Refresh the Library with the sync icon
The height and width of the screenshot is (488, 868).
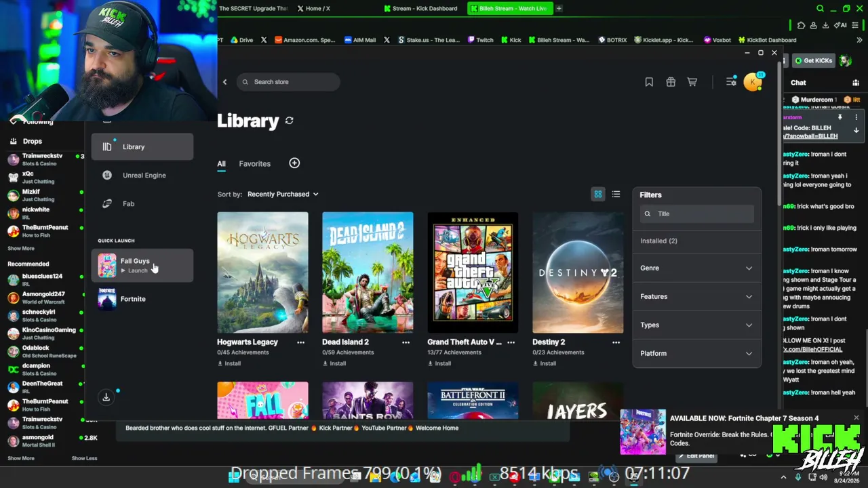point(290,121)
